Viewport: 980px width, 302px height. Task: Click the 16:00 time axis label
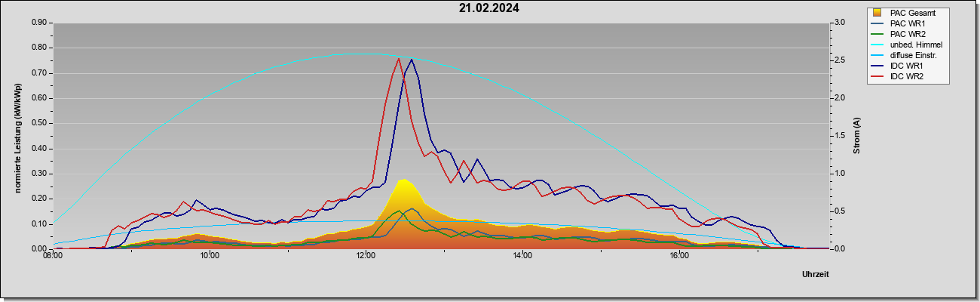click(x=679, y=256)
